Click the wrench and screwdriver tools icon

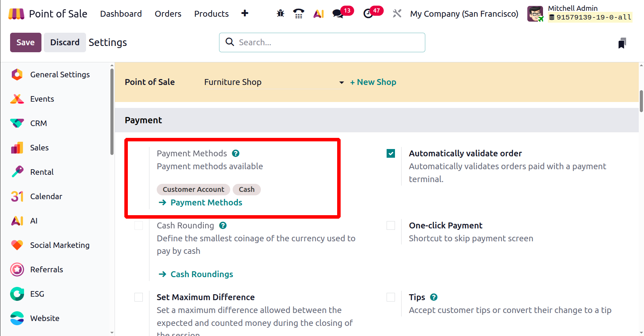coord(397,14)
